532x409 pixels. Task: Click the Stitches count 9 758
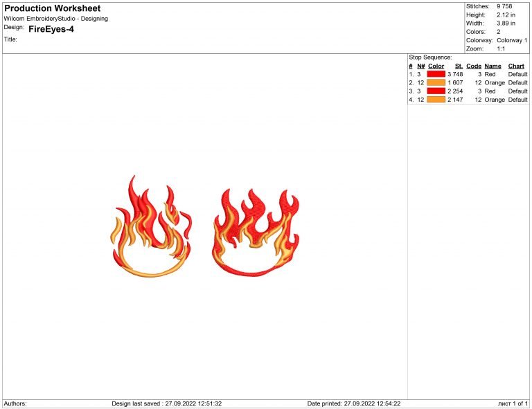(505, 6)
